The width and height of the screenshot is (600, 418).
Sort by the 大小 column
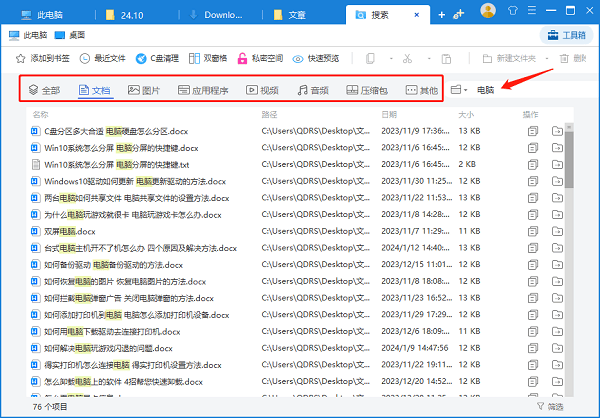pyautogui.click(x=466, y=114)
